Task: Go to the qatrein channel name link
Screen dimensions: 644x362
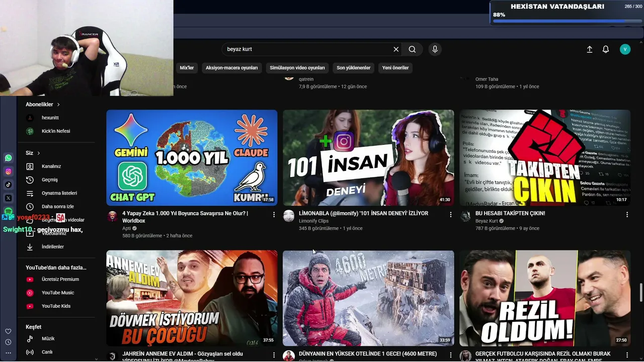Action: click(306, 79)
